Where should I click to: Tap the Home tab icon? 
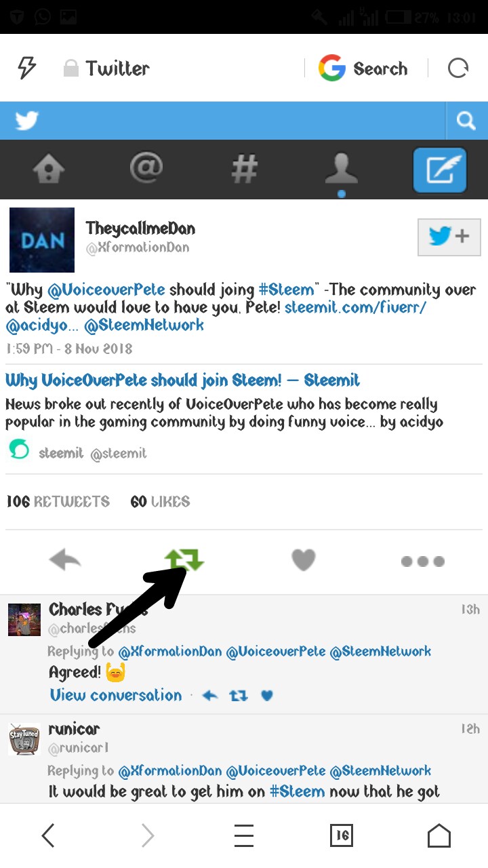click(49, 169)
